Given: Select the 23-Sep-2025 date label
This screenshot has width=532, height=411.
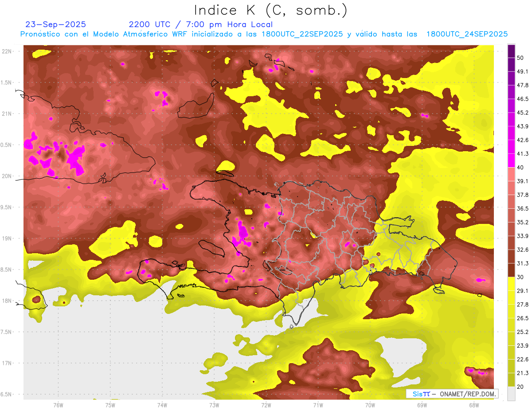Looking at the screenshot, I should pyautogui.click(x=56, y=25).
